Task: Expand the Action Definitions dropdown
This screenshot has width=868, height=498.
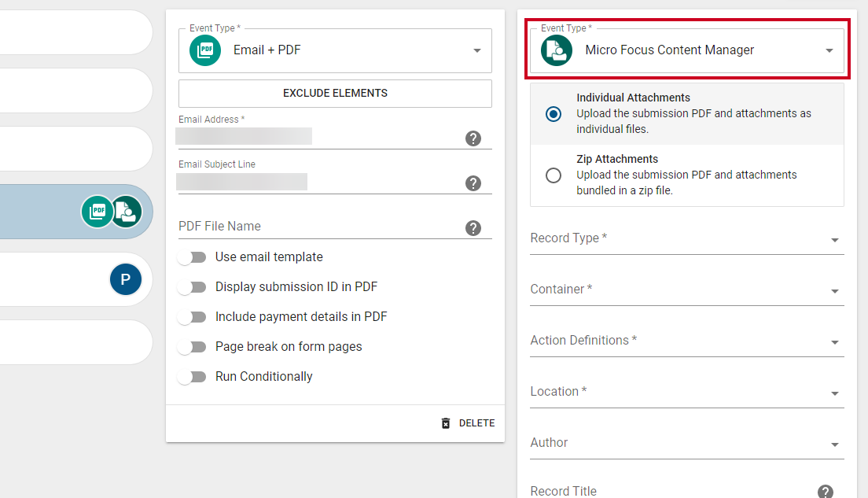Action: click(687, 341)
